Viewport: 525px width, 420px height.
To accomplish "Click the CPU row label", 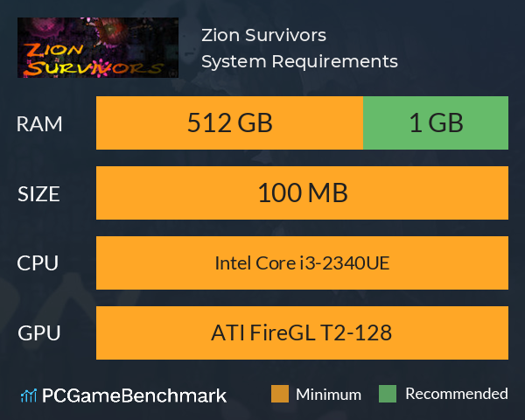I will coord(38,263).
